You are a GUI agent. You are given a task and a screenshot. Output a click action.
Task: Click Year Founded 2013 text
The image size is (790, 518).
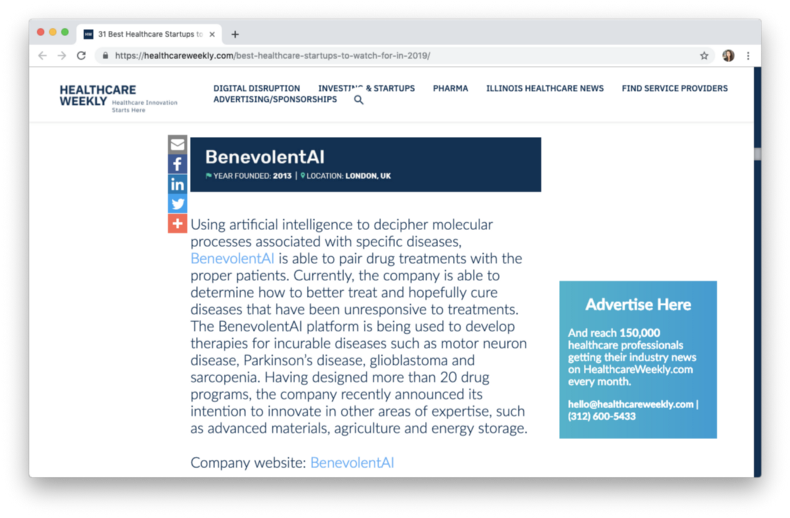click(248, 176)
